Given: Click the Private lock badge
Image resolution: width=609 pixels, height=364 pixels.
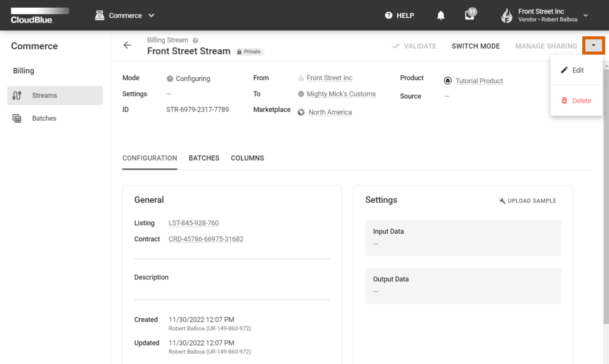Looking at the screenshot, I should point(249,52).
